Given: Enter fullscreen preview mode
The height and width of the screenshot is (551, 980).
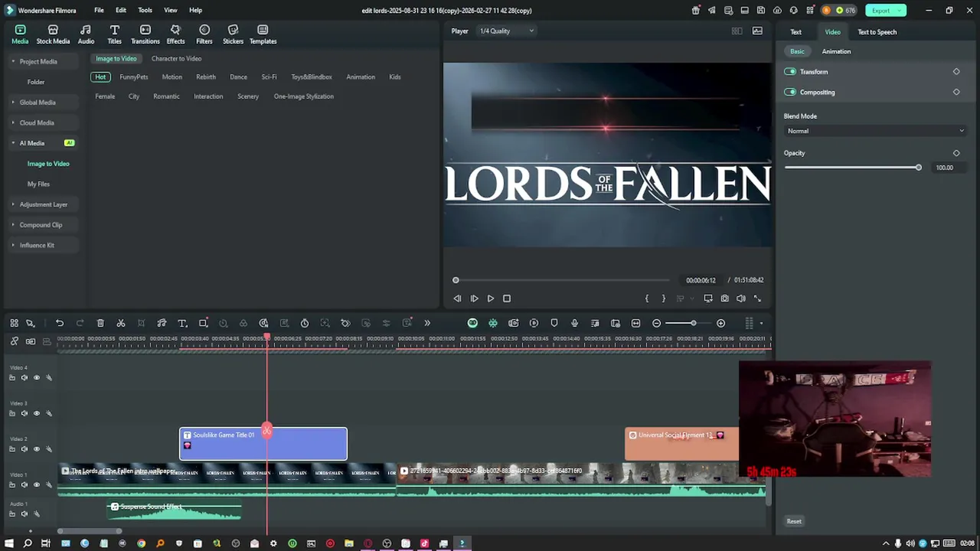Looking at the screenshot, I should pyautogui.click(x=757, y=298).
